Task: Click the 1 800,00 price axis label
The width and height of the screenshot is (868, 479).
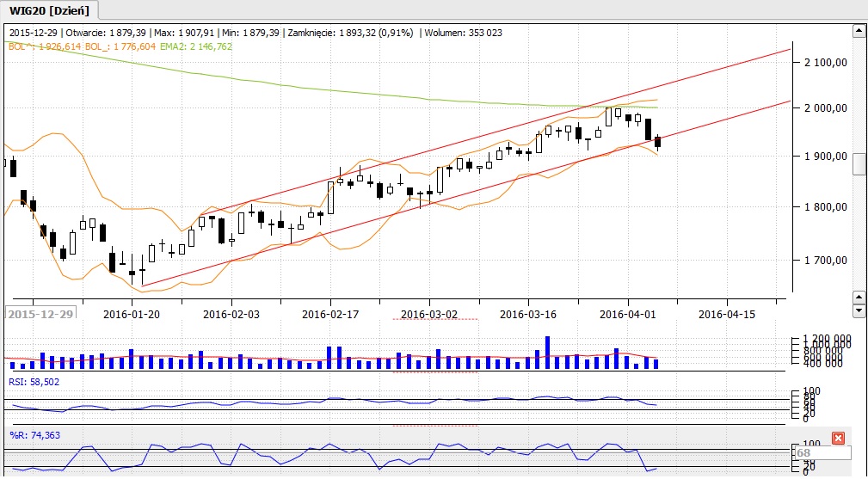Action: pos(825,207)
